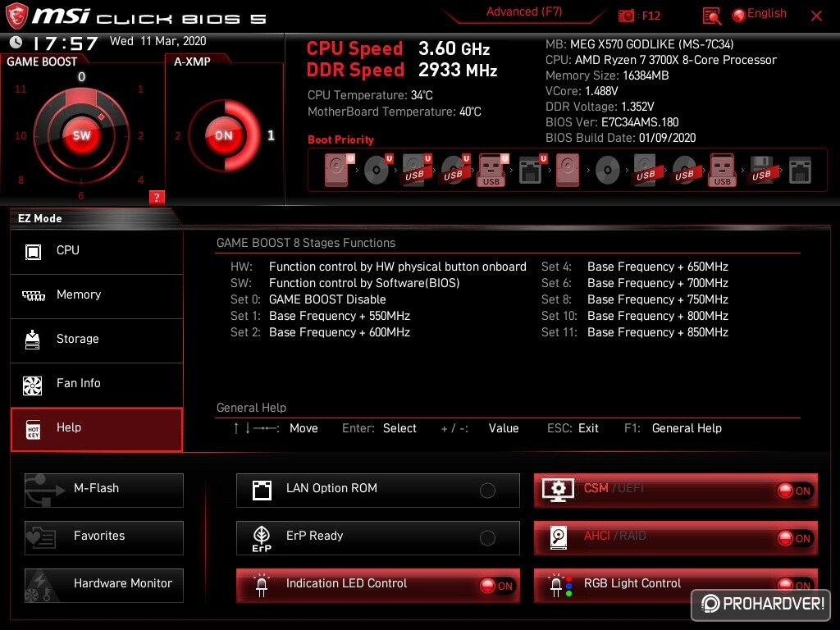This screenshot has height=630, width=840.
Task: Set Game Boost dial to stage 11
Action: point(21,89)
